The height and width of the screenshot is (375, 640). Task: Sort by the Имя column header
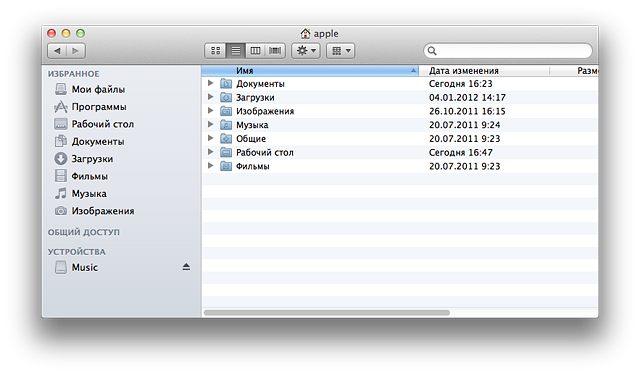(x=310, y=71)
